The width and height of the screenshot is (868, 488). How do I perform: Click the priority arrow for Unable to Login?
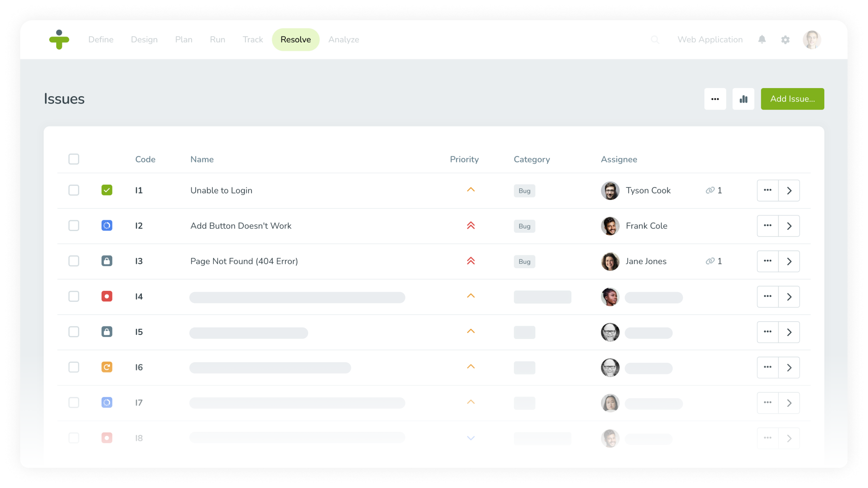tap(471, 190)
